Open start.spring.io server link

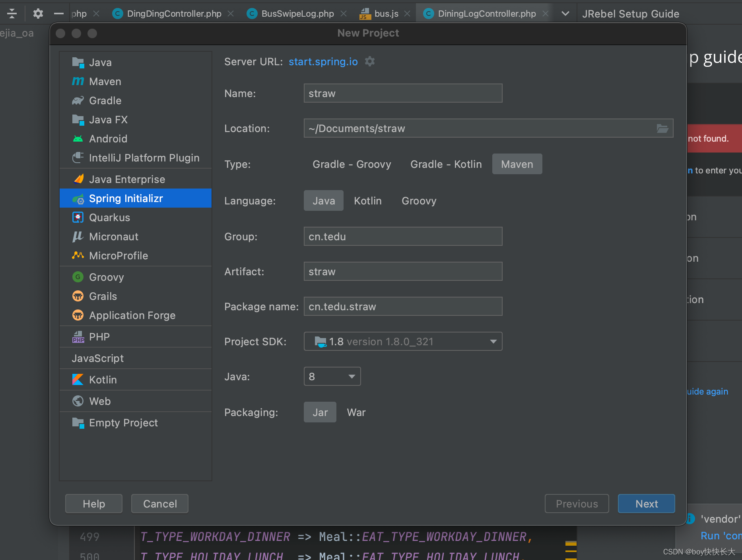point(323,62)
